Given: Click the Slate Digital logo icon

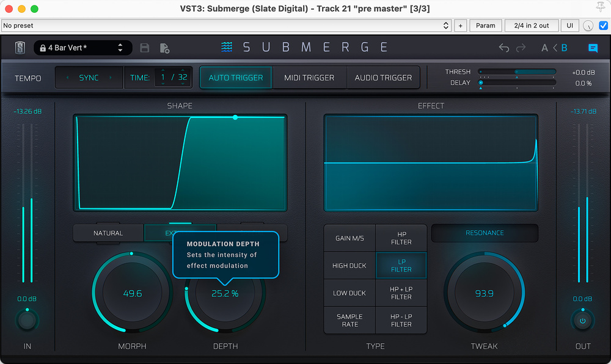Looking at the screenshot, I should (20, 48).
